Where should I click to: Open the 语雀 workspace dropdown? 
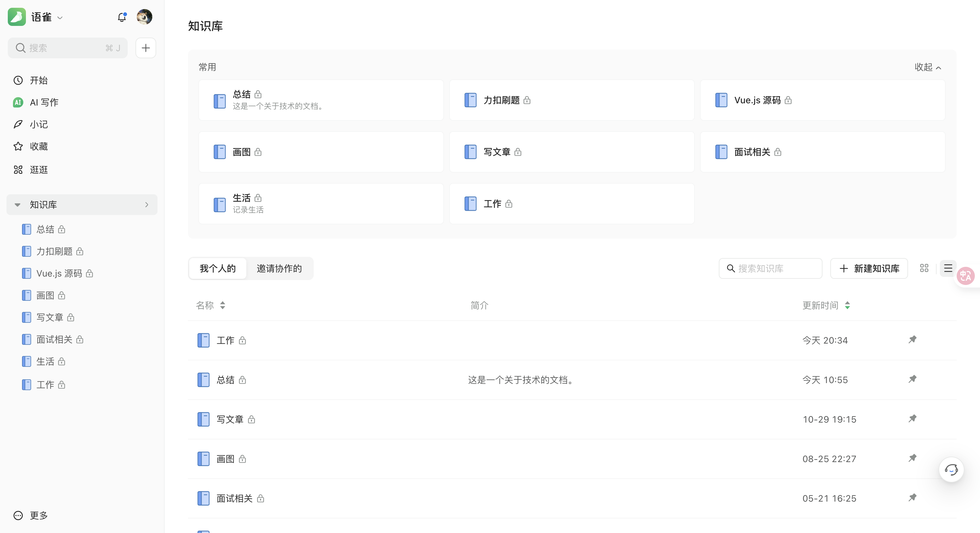(60, 17)
